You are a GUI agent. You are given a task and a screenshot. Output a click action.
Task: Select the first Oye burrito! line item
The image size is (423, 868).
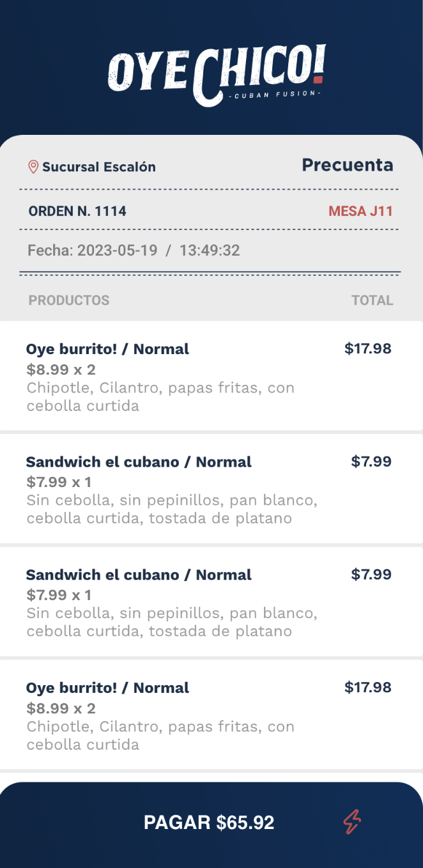pos(107,349)
